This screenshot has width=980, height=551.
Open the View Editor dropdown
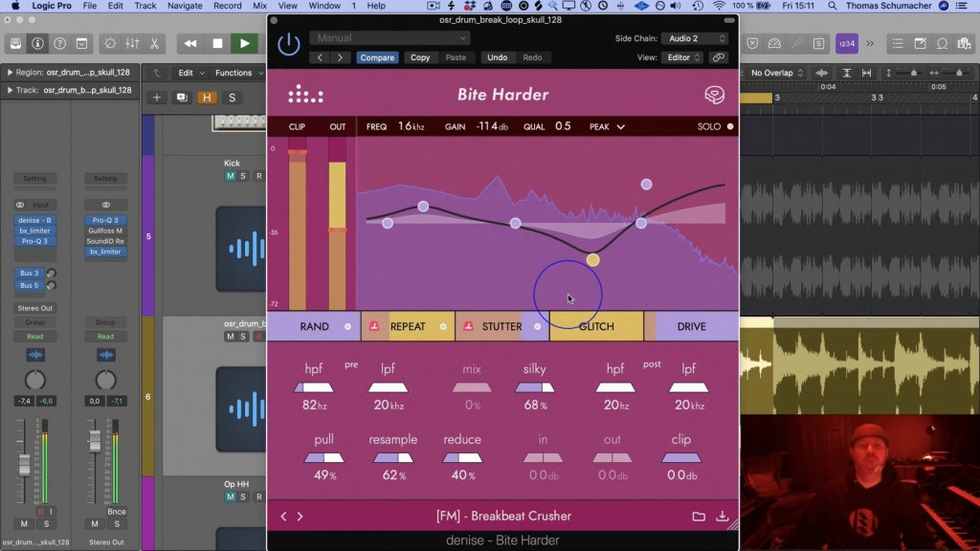pyautogui.click(x=683, y=57)
